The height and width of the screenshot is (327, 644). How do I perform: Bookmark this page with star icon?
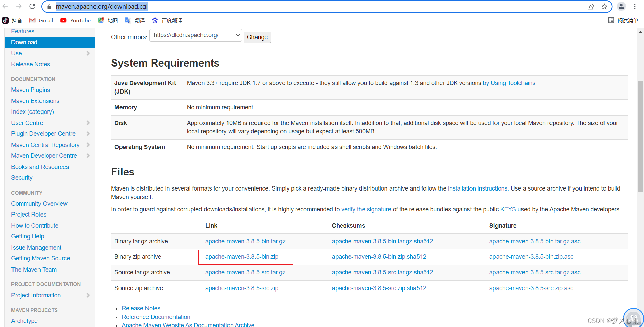[x=604, y=7]
